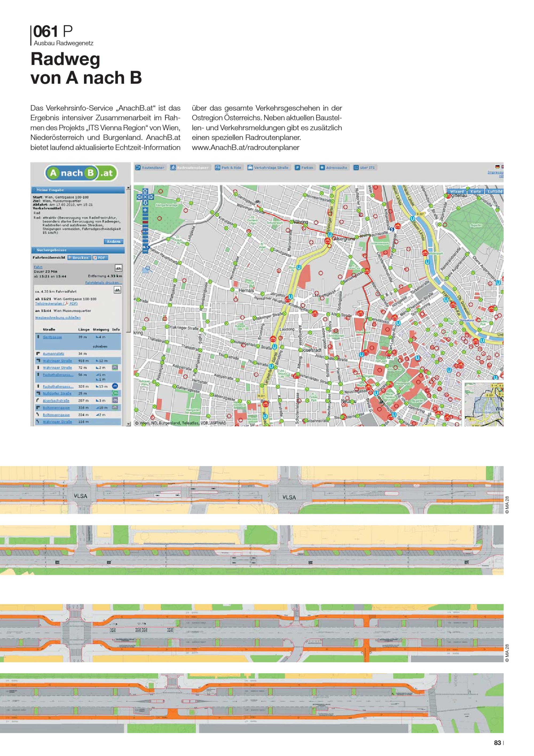This screenshot has width=534, height=756.
Task: Collapse the Meine Eingabe section
Action: tap(34, 190)
